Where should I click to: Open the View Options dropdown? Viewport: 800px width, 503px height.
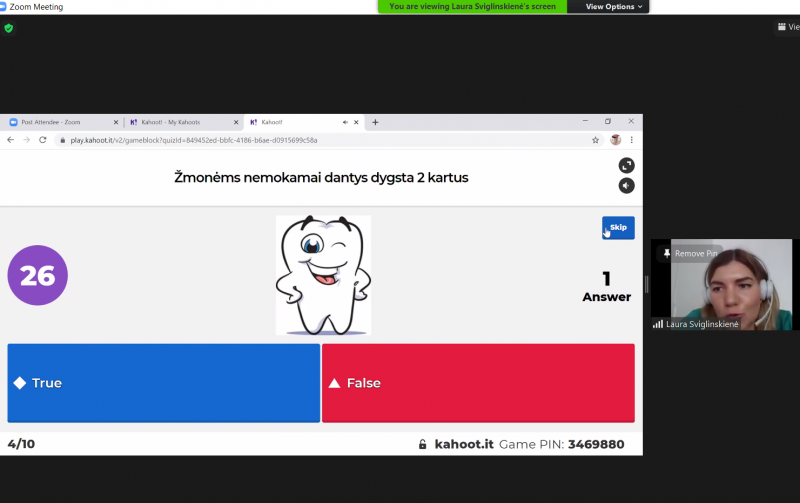(x=613, y=7)
